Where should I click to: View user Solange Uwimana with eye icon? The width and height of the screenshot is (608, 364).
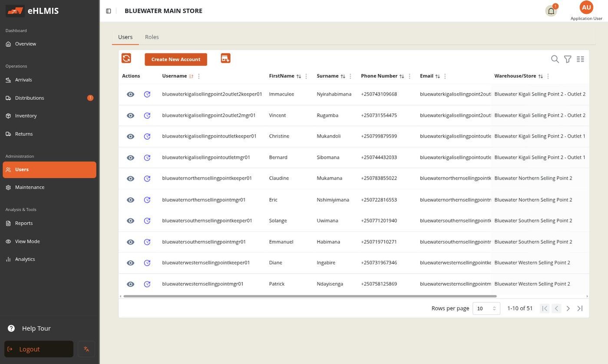click(130, 220)
